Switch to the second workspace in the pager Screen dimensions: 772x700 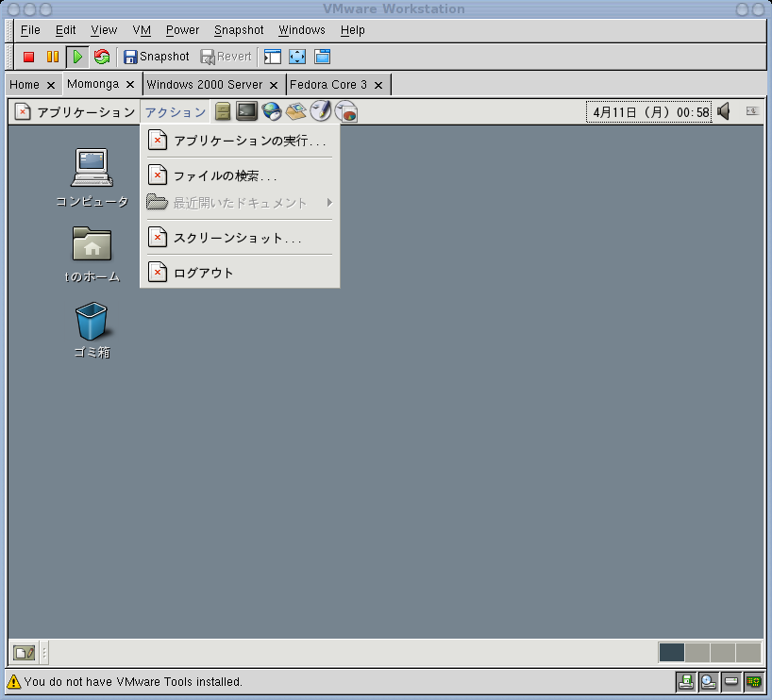(x=697, y=652)
